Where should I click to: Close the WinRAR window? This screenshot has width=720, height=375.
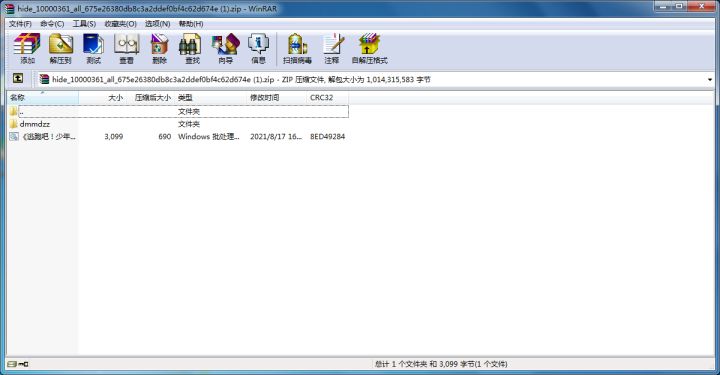pos(701,6)
